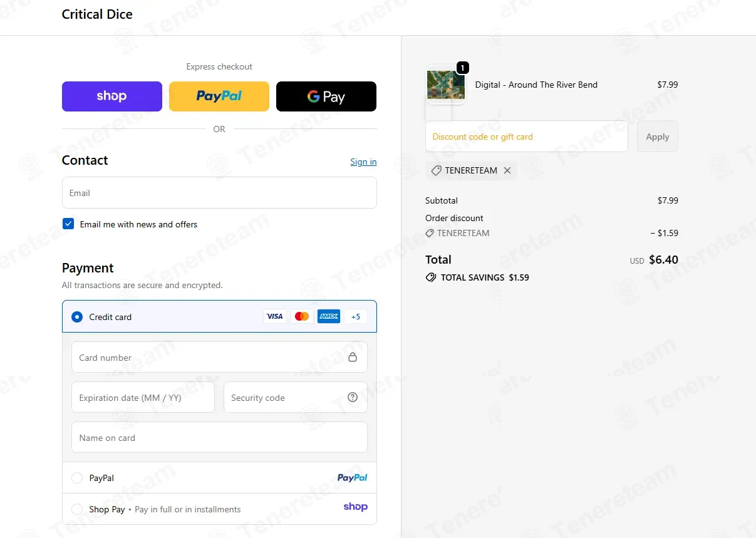The width and height of the screenshot is (756, 538).
Task: Click the PayPal logo in payment options
Action: (x=352, y=477)
